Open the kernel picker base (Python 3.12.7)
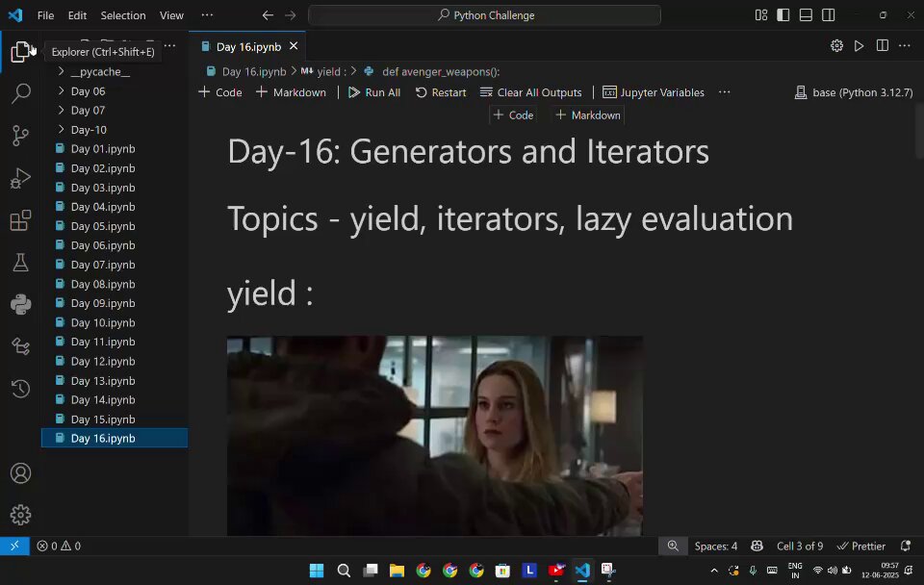Screen dimensions: 924x585 (854, 92)
